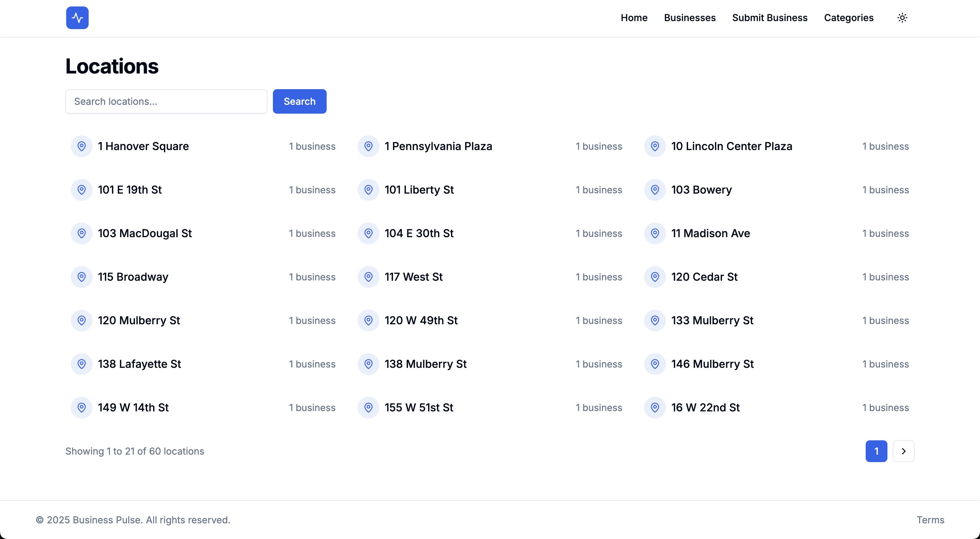Image resolution: width=980 pixels, height=539 pixels.
Task: Click the pin icon beside 1 Hanover Square
Action: (81, 146)
